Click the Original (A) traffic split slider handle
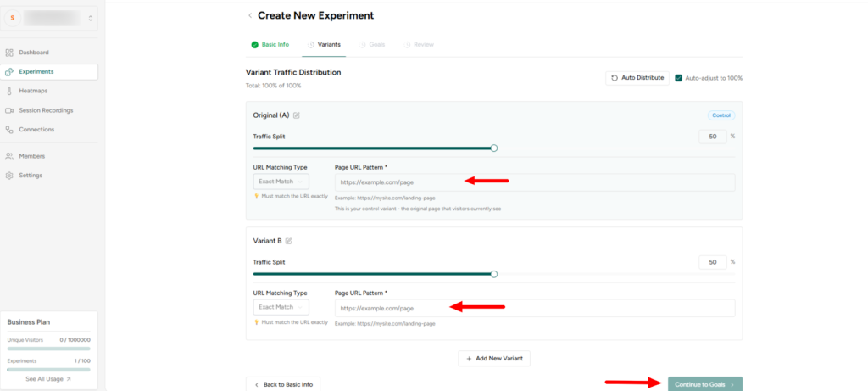Image resolution: width=868 pixels, height=391 pixels. tap(494, 148)
